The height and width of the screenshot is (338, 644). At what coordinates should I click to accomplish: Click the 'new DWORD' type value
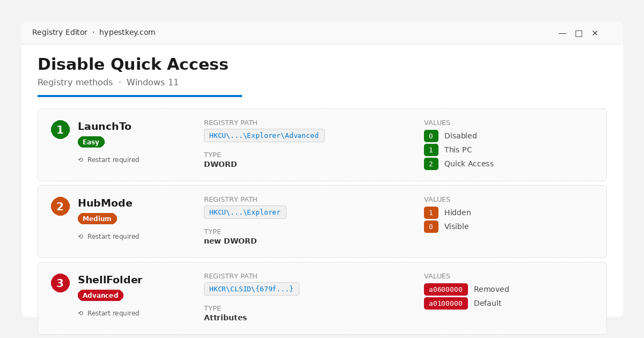pos(230,241)
